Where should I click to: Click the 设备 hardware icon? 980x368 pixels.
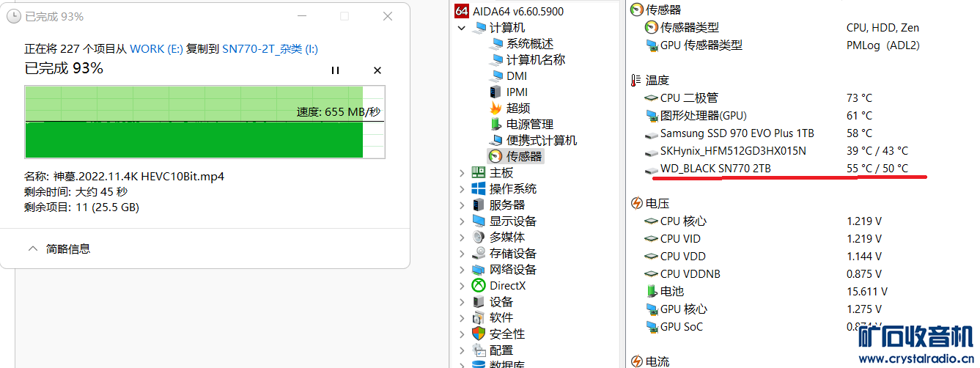click(479, 302)
